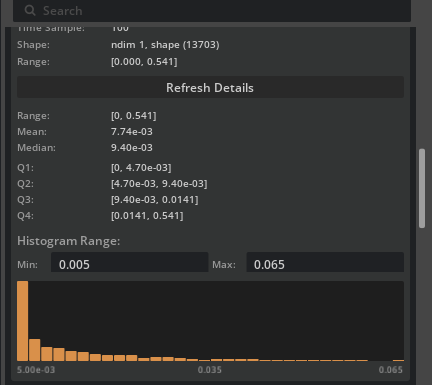Click the 'Mean:' label
The width and height of the screenshot is (432, 385).
click(32, 132)
